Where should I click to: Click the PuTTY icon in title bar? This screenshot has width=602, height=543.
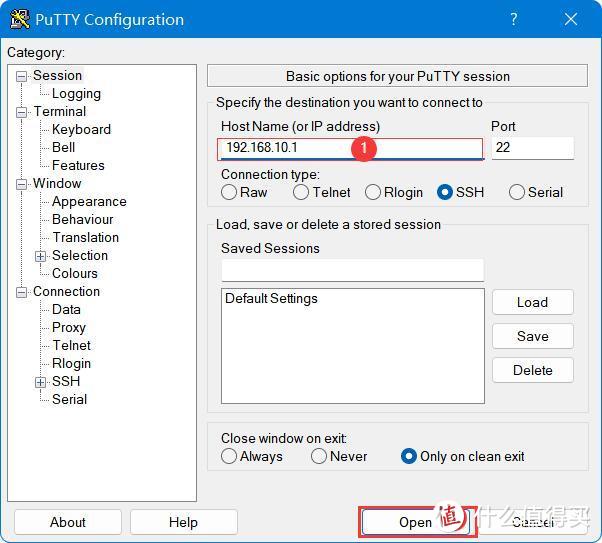point(20,19)
